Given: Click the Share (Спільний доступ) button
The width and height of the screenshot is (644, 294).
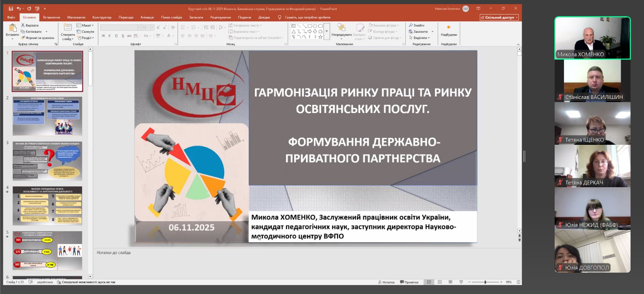Looking at the screenshot, I should tap(499, 17).
